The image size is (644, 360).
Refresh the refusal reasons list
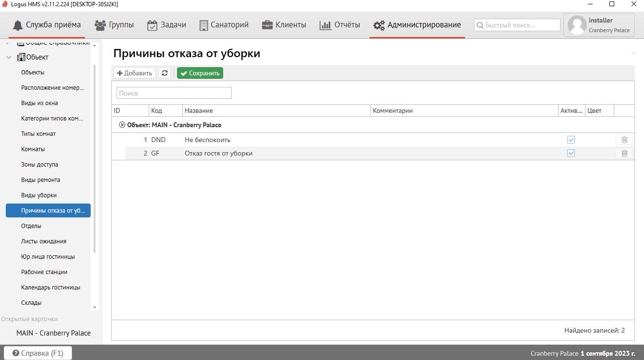pos(165,73)
